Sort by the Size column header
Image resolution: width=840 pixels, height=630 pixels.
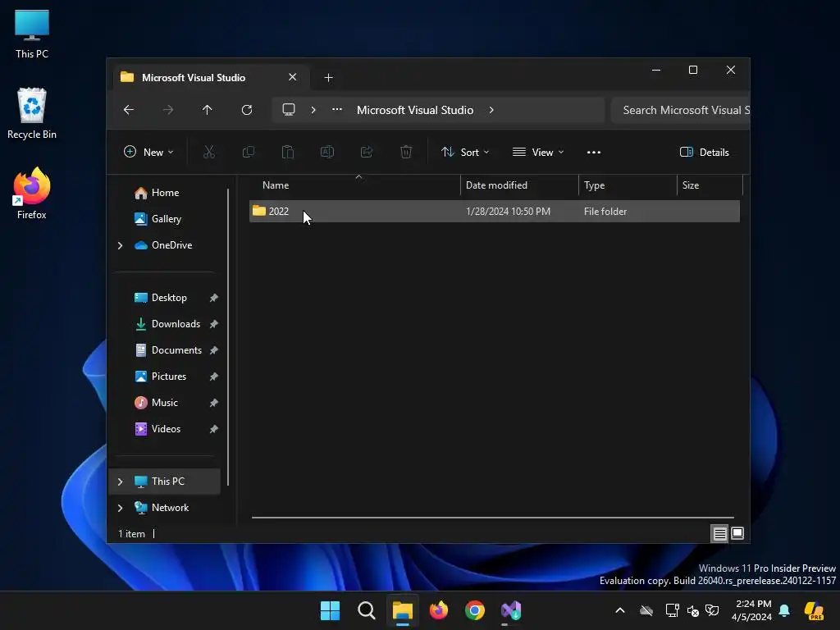coord(710,185)
